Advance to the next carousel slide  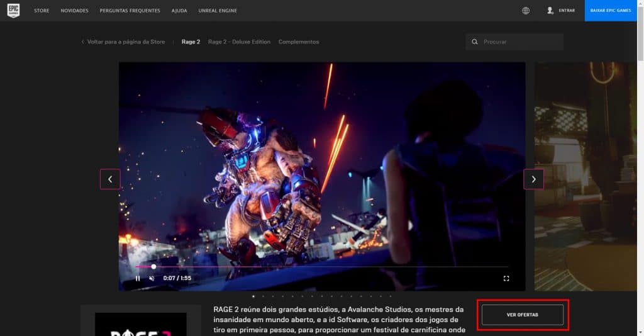(x=533, y=179)
